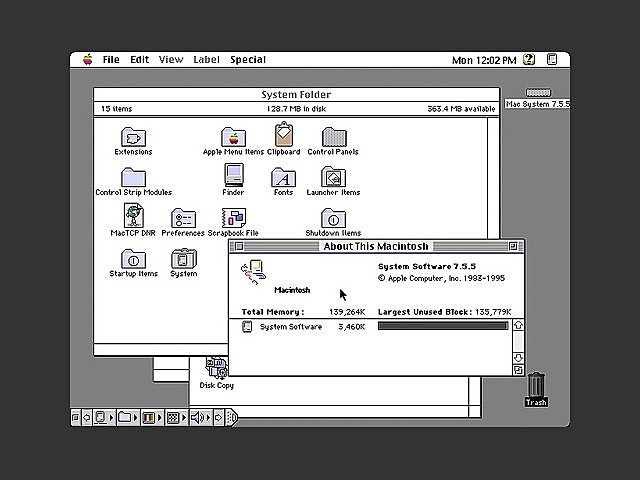640x480 pixels.
Task: Select the Shutdown Items folder
Action: pos(333,218)
